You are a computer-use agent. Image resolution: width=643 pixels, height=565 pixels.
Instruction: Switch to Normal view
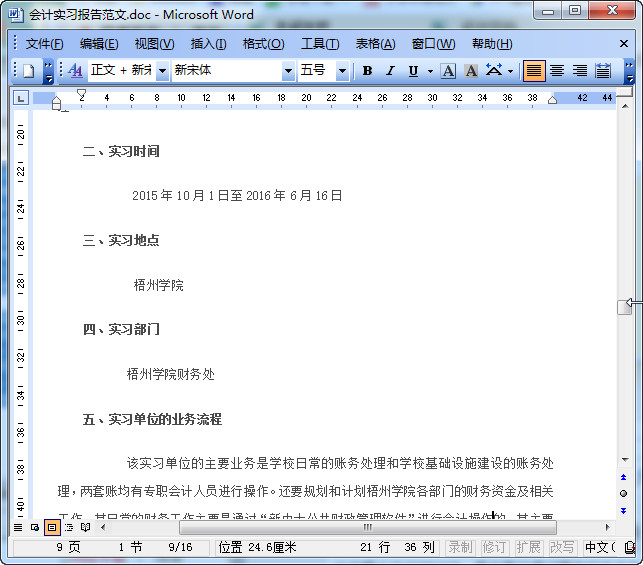pyautogui.click(x=18, y=527)
